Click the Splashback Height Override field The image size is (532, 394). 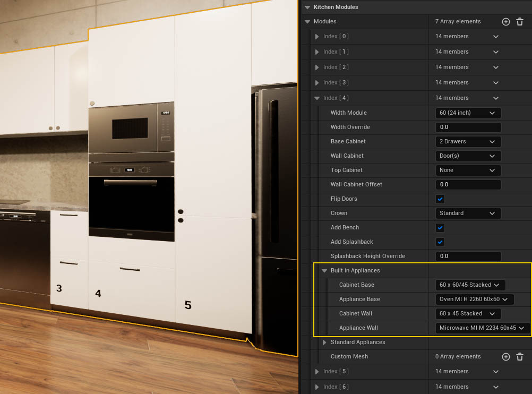(468, 256)
